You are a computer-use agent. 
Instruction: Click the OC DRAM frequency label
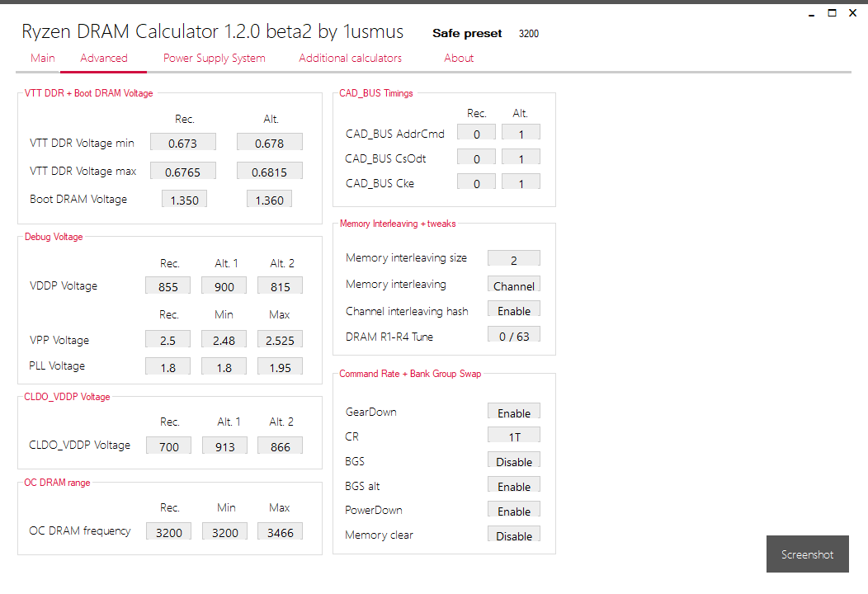[80, 531]
